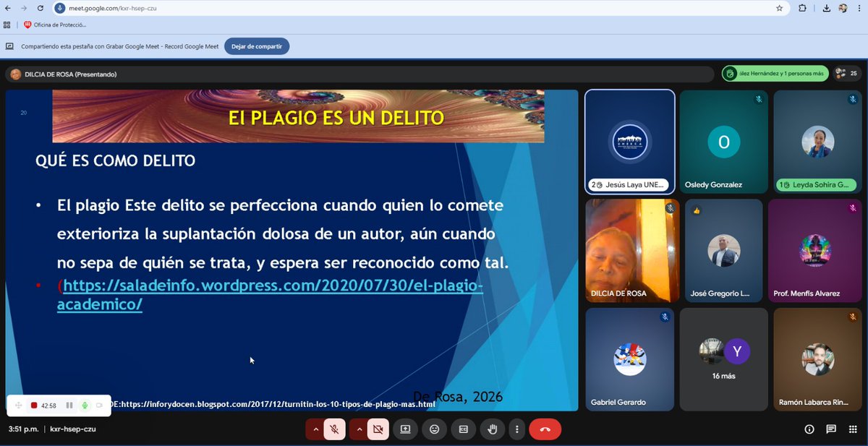
Task: Click the browser extensions puzzle icon
Action: point(802,9)
